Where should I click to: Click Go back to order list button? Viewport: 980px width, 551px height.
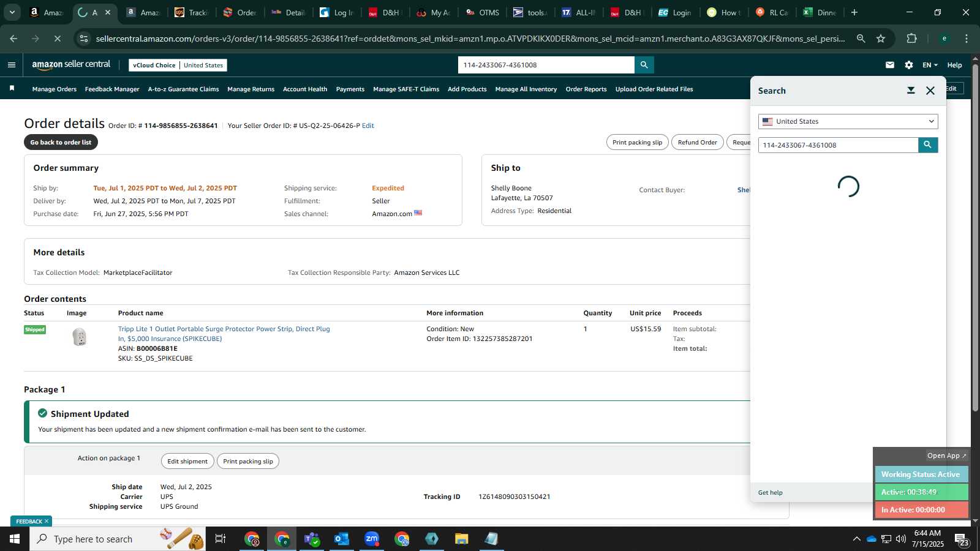[x=61, y=142]
